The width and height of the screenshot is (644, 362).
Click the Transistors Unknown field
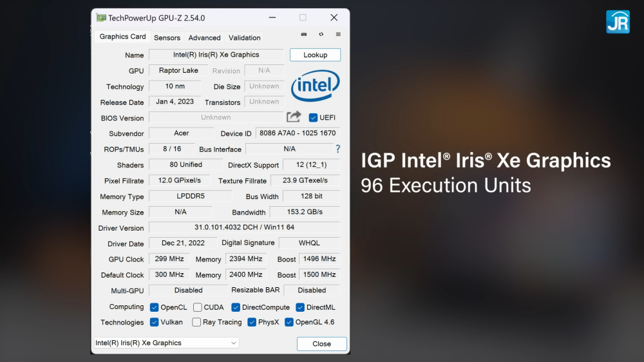264,102
